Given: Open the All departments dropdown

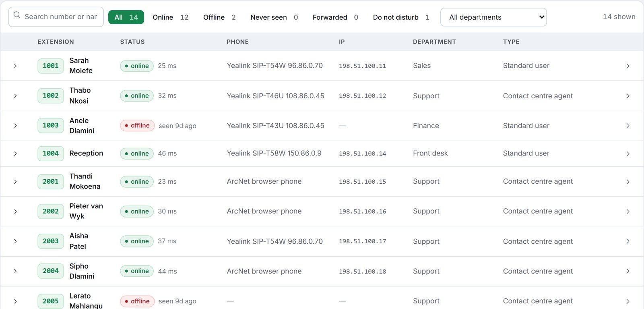Looking at the screenshot, I should pyautogui.click(x=493, y=17).
